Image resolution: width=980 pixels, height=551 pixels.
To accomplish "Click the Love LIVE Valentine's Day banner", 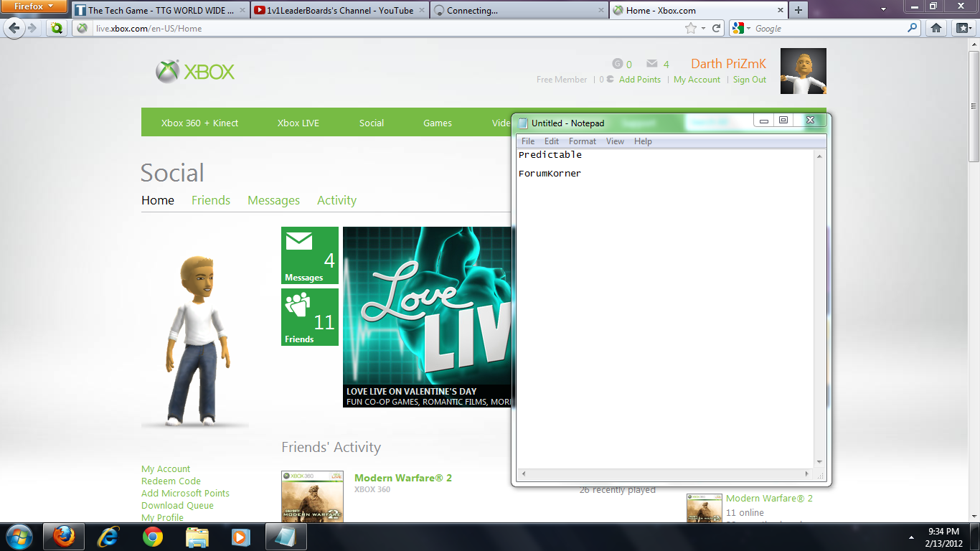I will (428, 317).
